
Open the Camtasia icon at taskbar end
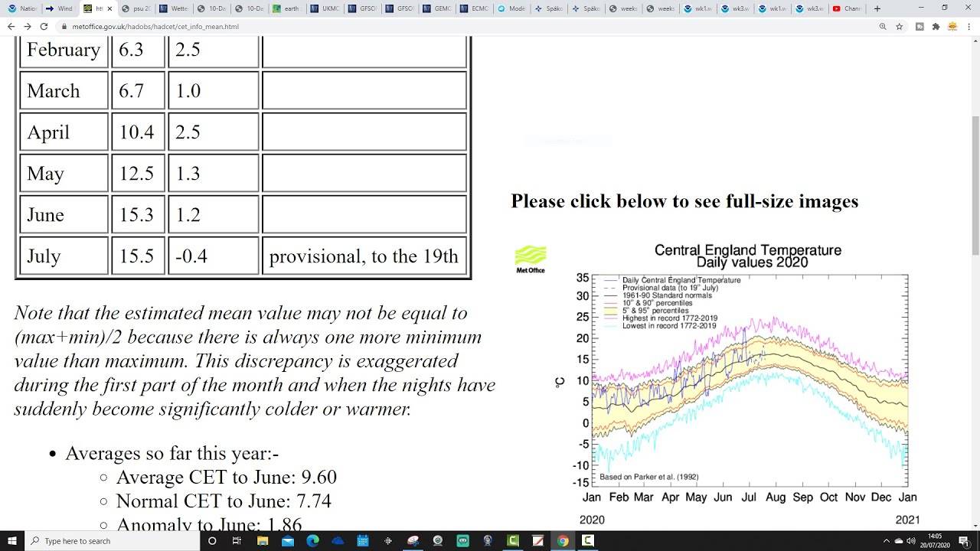click(x=588, y=541)
